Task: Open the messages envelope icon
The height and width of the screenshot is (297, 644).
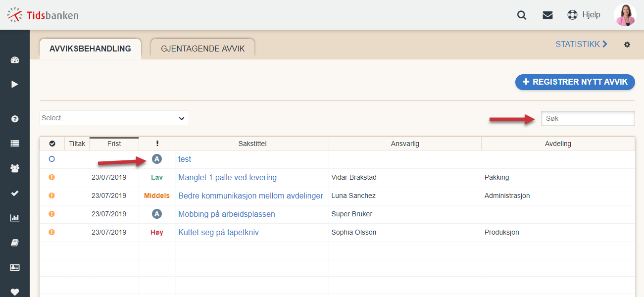Action: 547,15
